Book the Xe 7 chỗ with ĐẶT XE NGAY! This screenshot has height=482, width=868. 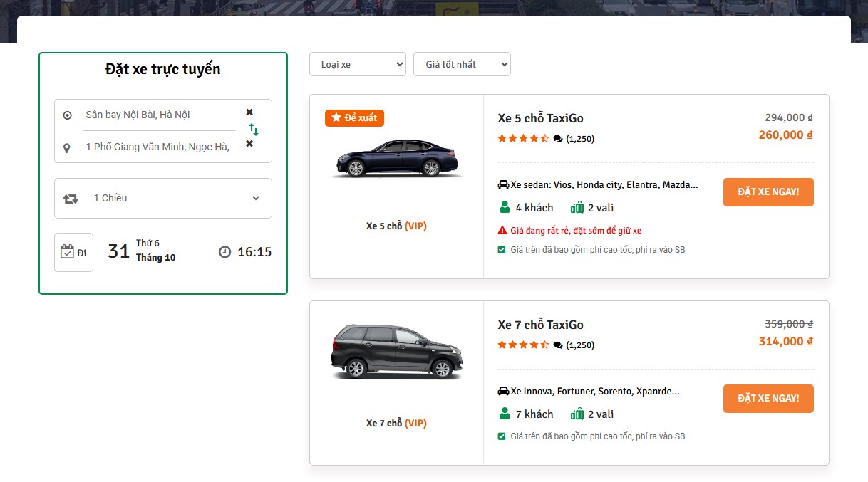[768, 399]
